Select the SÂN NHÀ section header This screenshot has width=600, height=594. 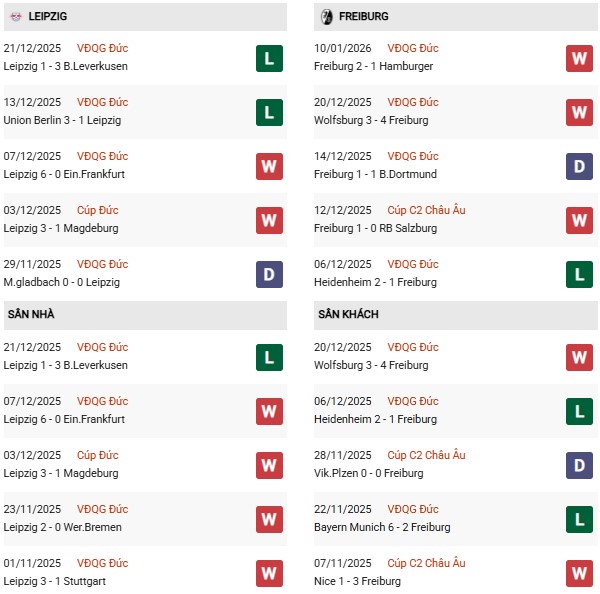(31, 314)
